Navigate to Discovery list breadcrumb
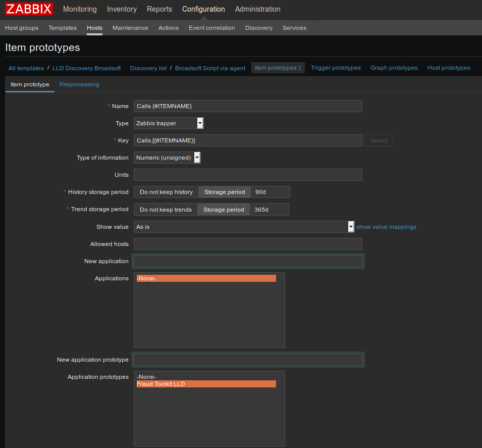482x448 pixels. click(148, 68)
